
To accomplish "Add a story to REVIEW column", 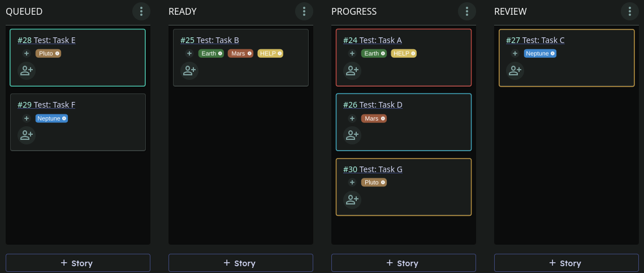I will pos(567,263).
